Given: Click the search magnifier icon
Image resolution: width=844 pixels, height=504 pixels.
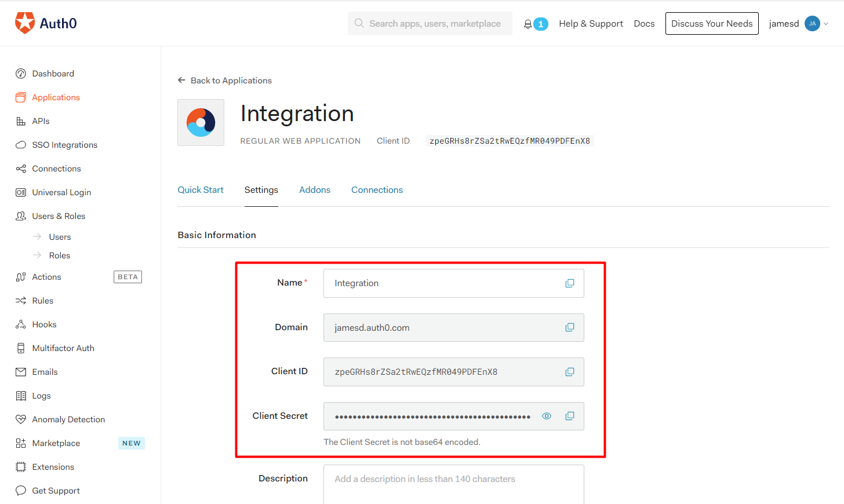Looking at the screenshot, I should (x=359, y=23).
